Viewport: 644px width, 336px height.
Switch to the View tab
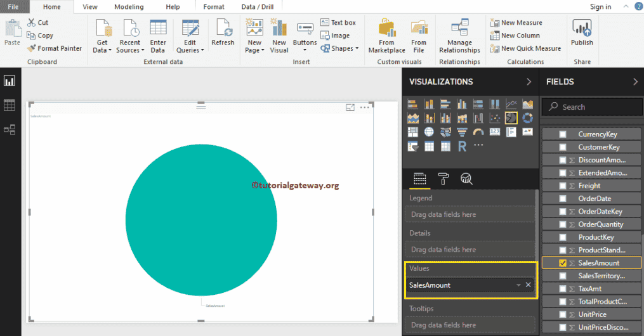click(90, 7)
